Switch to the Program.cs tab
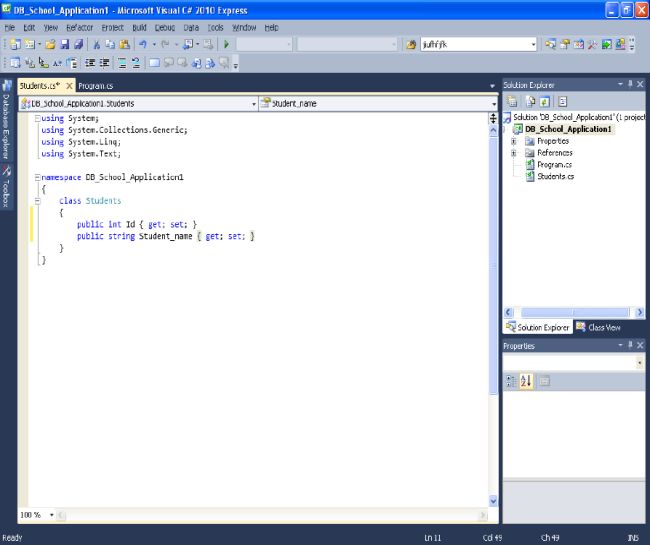Image resolution: width=650 pixels, height=545 pixels. [95, 86]
